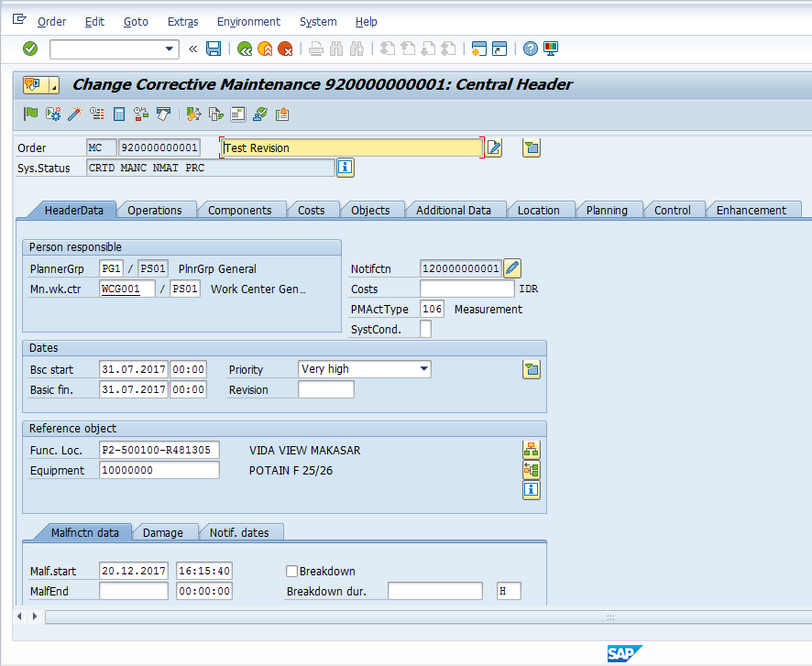Click the Put in Process stamp icon

[x=259, y=114]
